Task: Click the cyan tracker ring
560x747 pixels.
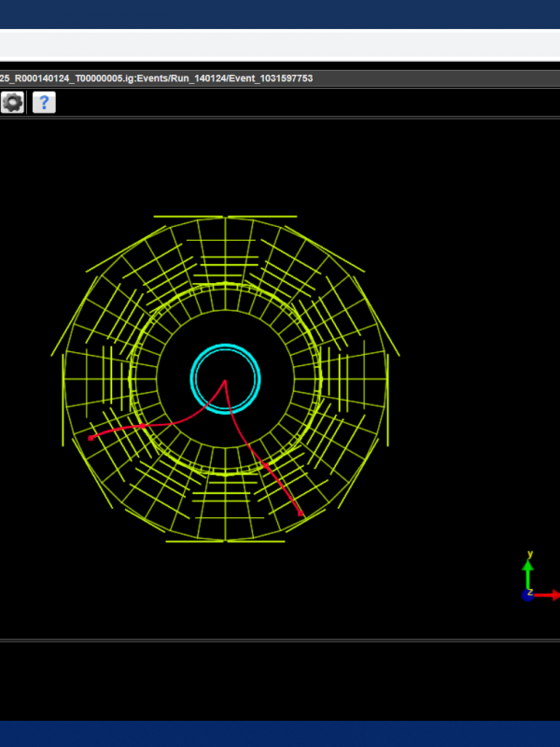Action: [x=225, y=347]
